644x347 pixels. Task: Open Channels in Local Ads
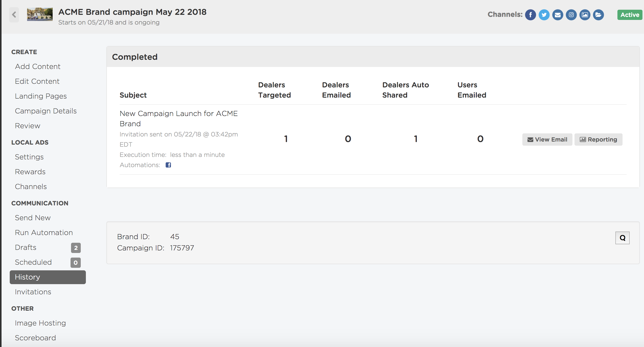(x=31, y=187)
